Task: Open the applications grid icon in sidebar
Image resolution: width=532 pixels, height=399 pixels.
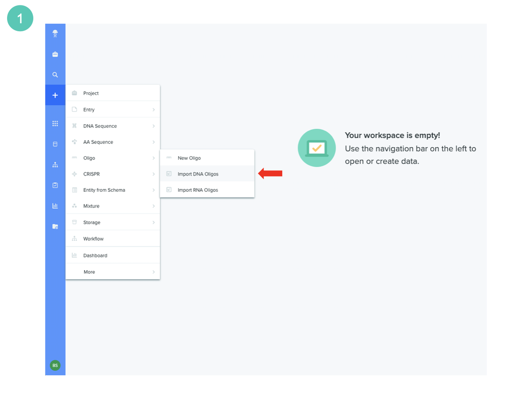Action: [x=55, y=123]
